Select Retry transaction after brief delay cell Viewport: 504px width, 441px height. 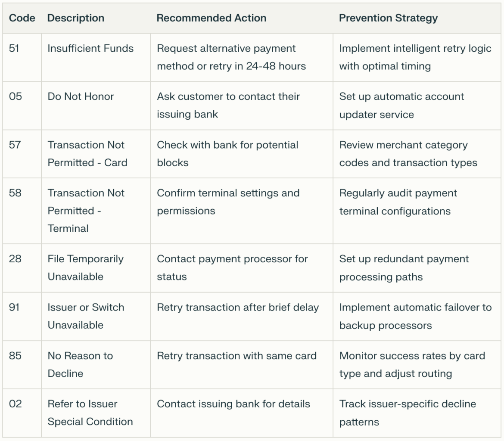click(238, 307)
